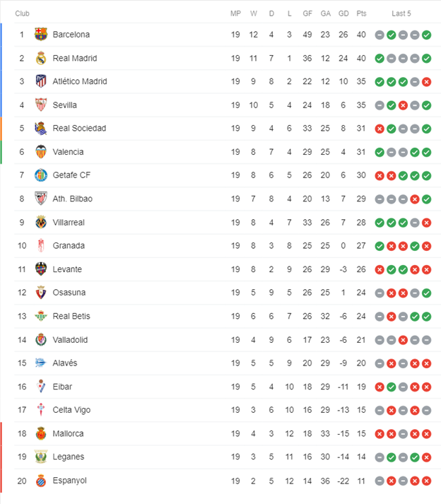Select the Espanyol club crest
The width and height of the screenshot is (441, 504).
(x=41, y=481)
